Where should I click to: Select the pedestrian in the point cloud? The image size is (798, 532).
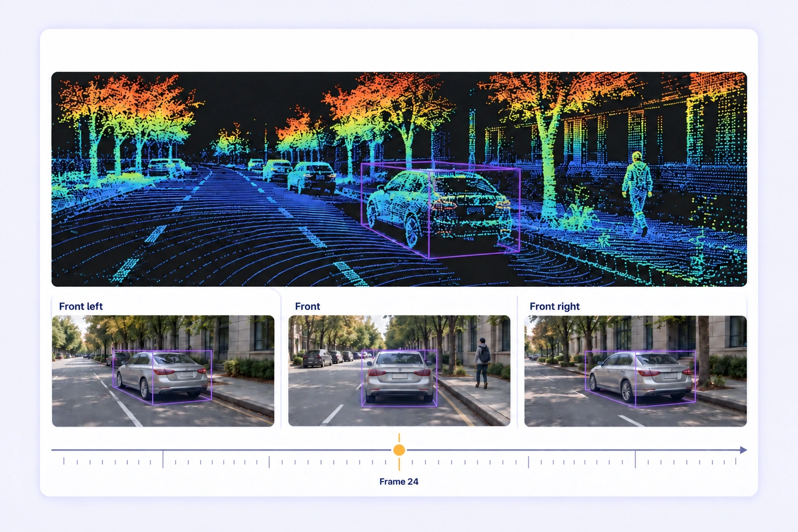637,193
